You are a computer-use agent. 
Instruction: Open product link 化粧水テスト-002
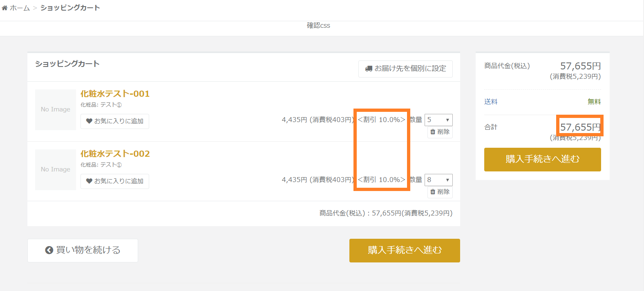(115, 154)
